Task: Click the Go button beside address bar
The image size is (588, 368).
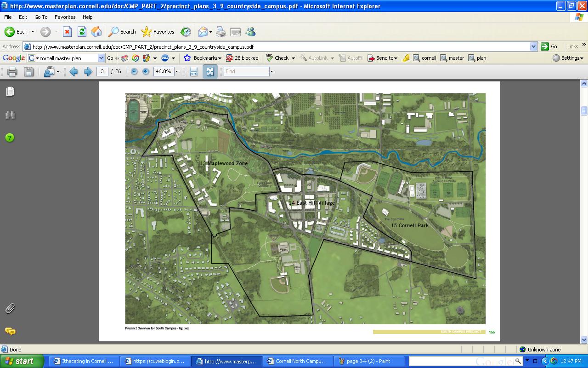Action: coord(549,46)
